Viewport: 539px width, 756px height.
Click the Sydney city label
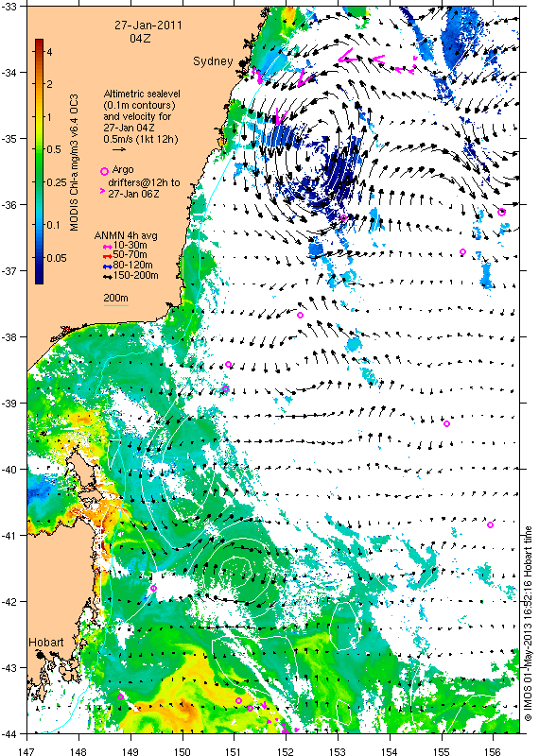point(213,61)
